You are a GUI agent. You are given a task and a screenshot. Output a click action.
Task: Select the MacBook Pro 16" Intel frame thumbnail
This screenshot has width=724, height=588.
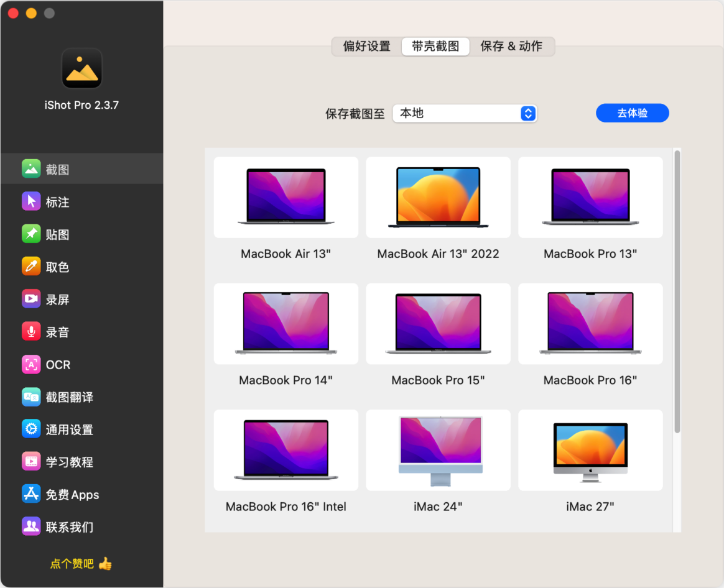click(286, 450)
